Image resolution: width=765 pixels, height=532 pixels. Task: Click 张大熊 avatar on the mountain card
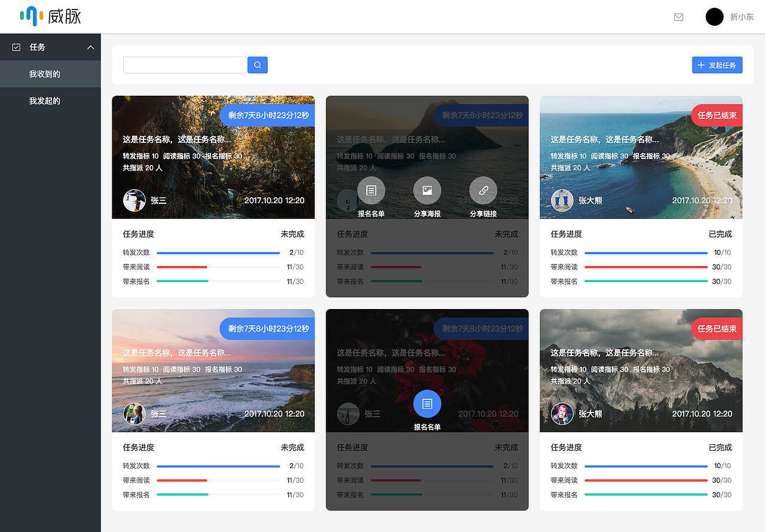[562, 414]
